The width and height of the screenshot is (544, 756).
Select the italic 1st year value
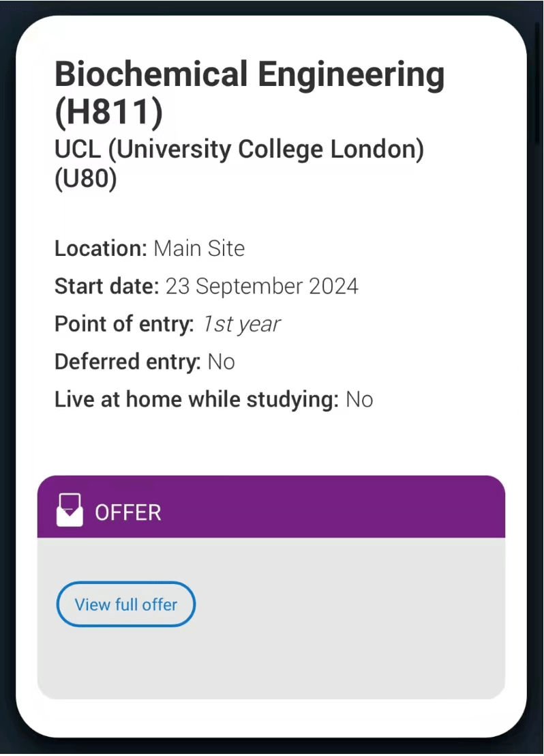click(x=241, y=324)
